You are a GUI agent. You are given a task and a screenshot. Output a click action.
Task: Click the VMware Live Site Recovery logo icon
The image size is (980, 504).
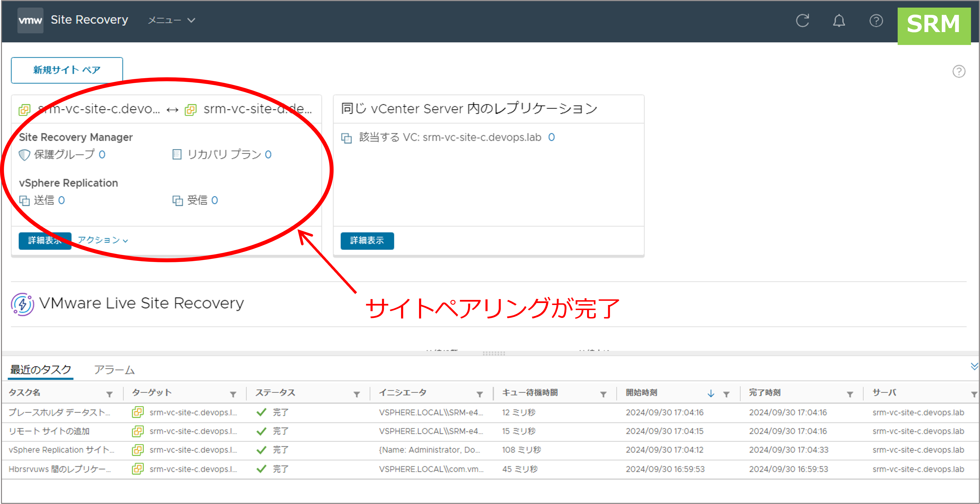[22, 304]
